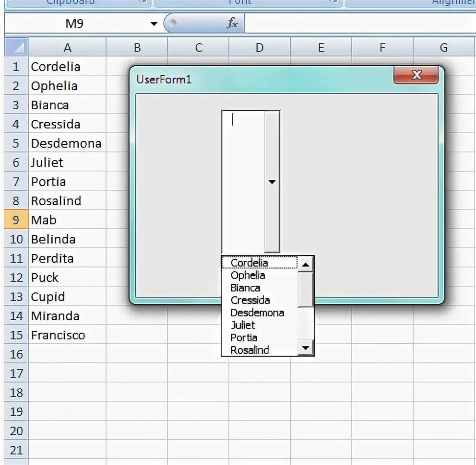This screenshot has width=476, height=465.
Task: Select column B header
Action: [137, 47]
